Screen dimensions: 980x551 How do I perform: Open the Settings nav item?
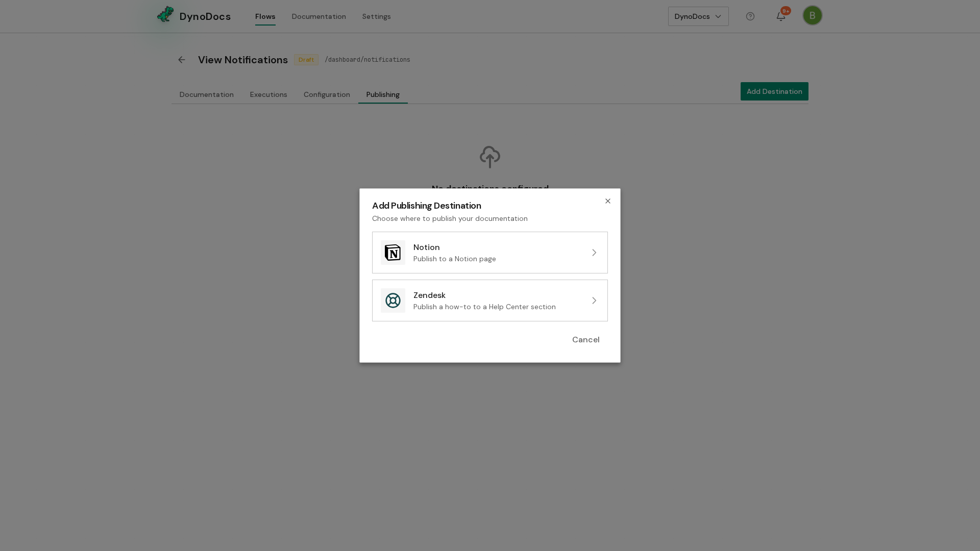377,16
